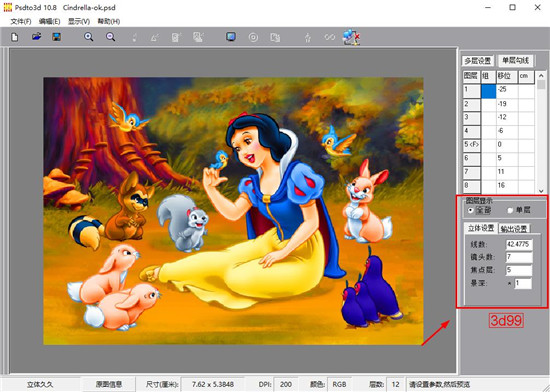The image size is (550, 392).
Task: Click the 单层勾线 button
Action: [516, 61]
